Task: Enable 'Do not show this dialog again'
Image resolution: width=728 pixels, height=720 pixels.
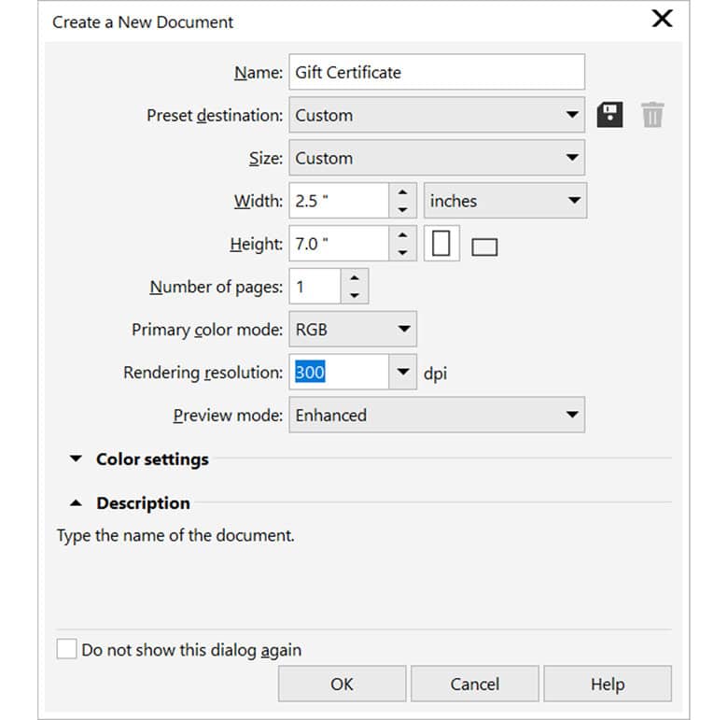Action: tap(67, 649)
